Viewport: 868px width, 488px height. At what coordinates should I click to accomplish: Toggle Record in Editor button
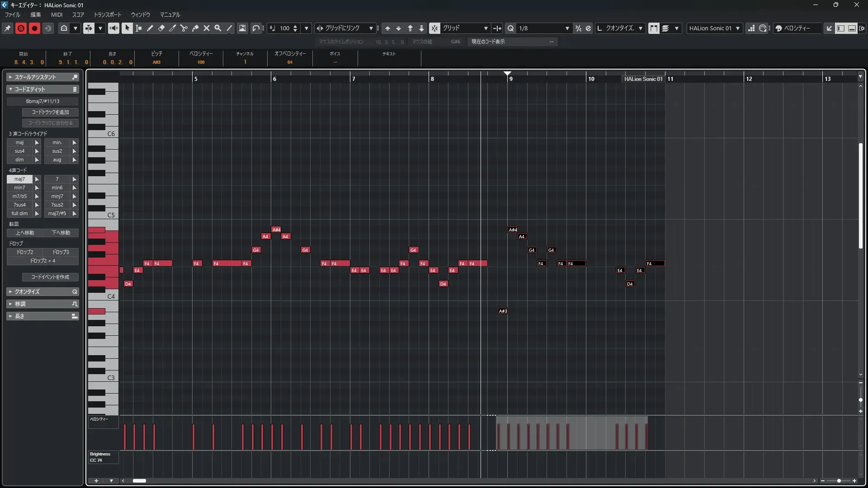[x=34, y=28]
